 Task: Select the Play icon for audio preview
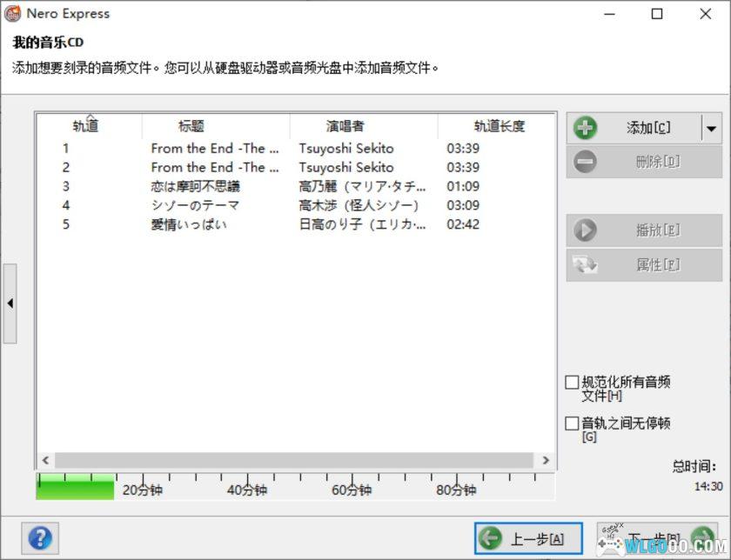pos(586,230)
